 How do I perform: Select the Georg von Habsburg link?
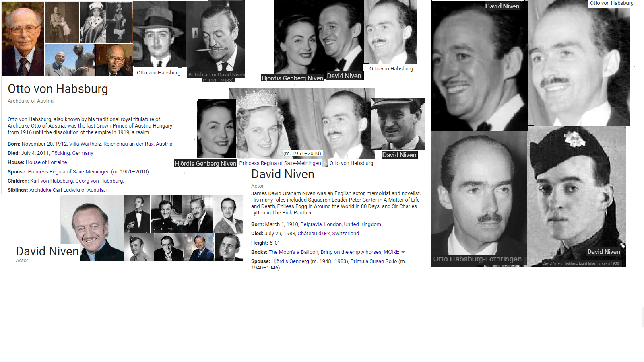coord(99,181)
